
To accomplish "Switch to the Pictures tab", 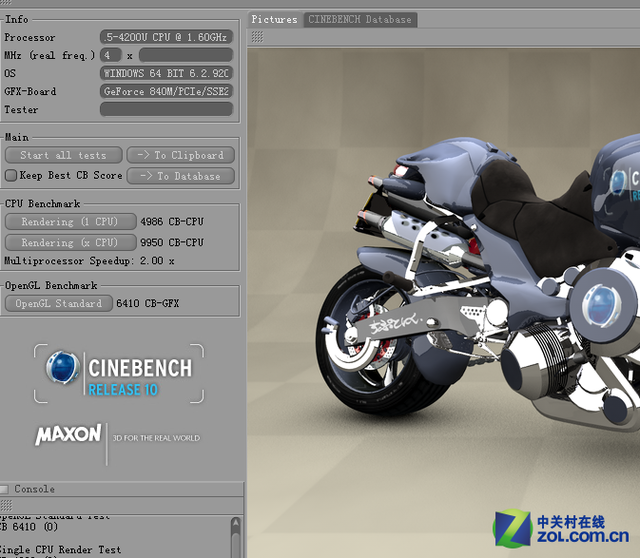I will point(274,19).
